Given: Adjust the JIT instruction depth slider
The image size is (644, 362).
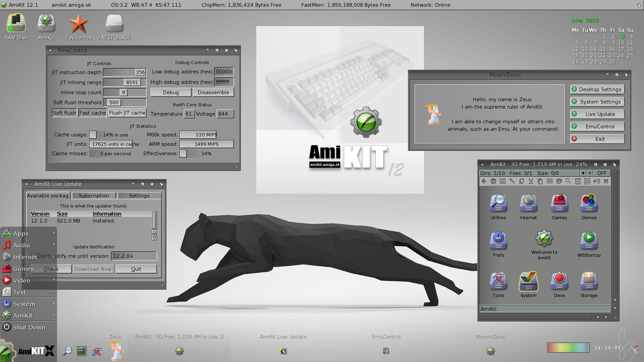Looking at the screenshot, I should click(124, 72).
